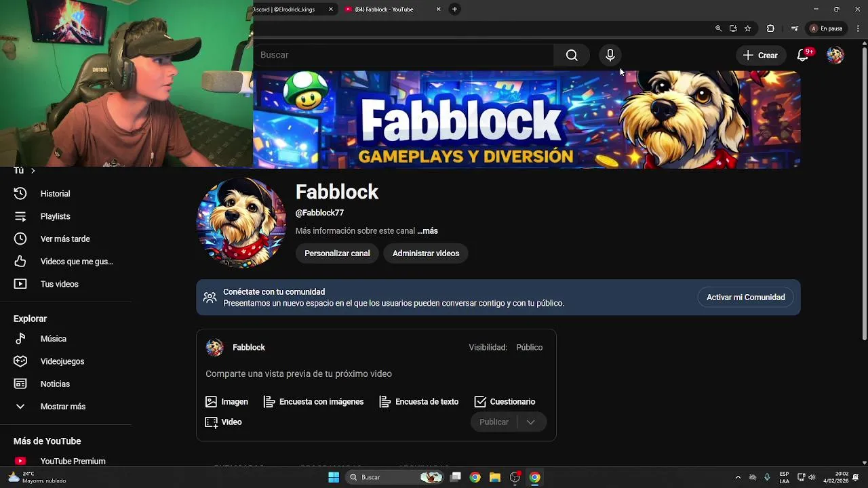Click the Windows taskbar Buscar box

(395, 477)
